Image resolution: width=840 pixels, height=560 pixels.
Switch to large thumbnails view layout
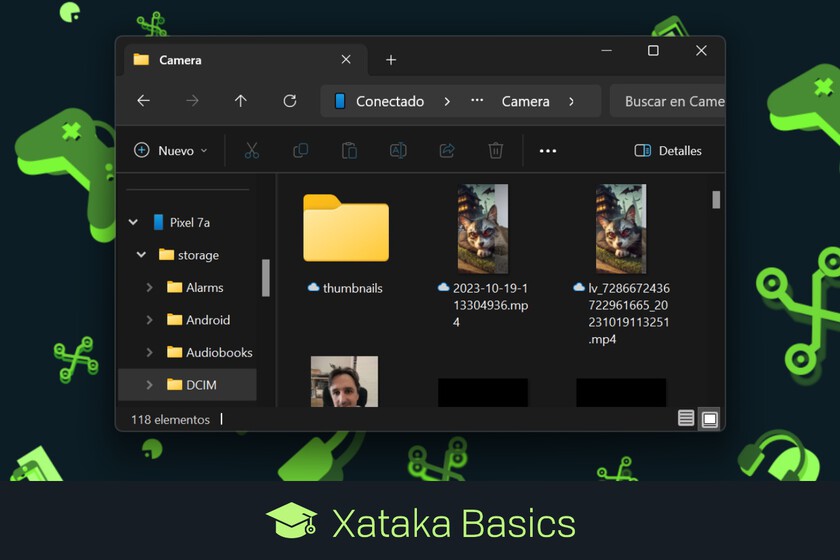709,419
